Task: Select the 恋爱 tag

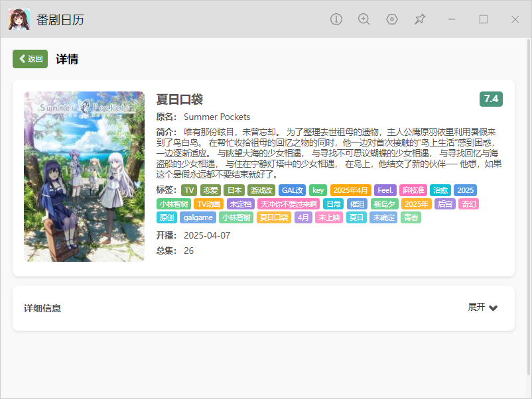Action: (x=210, y=190)
